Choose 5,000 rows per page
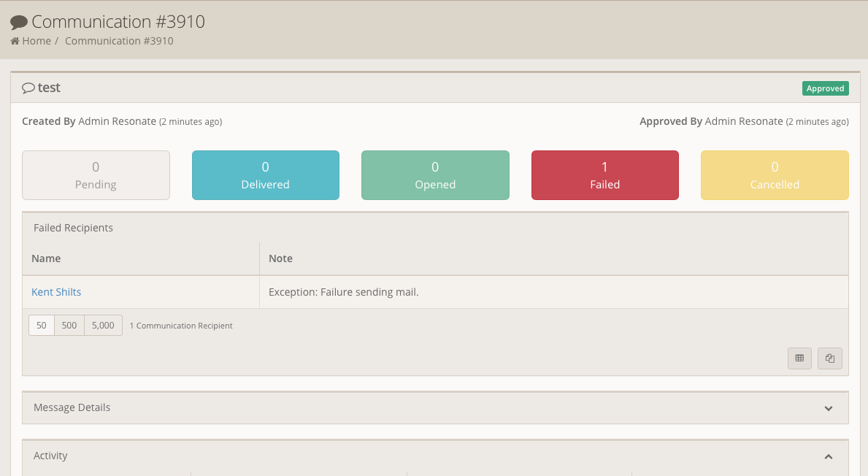 pyautogui.click(x=103, y=326)
